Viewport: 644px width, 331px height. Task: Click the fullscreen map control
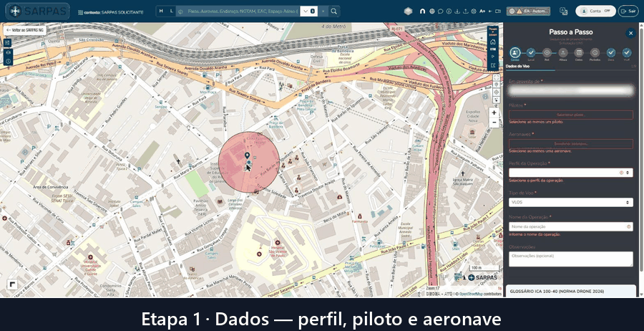pyautogui.click(x=496, y=77)
